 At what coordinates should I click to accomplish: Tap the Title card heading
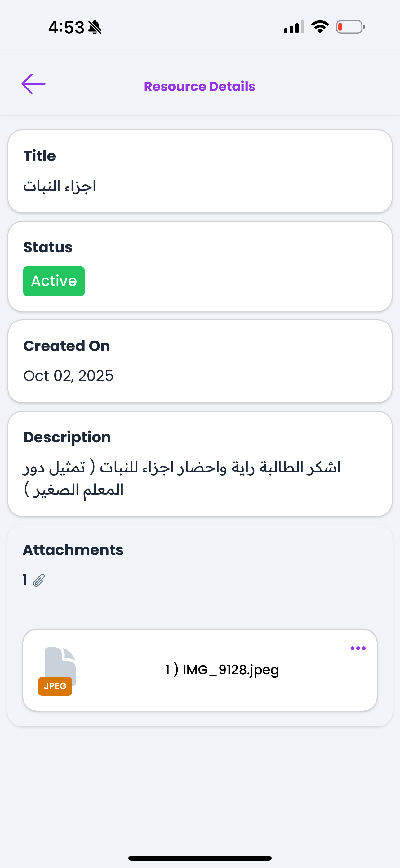click(x=39, y=156)
